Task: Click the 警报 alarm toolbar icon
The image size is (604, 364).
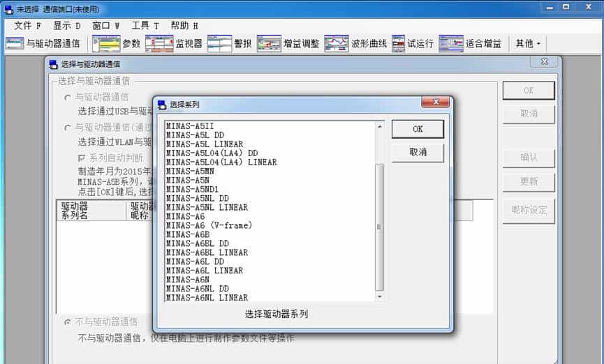Action: [x=219, y=43]
